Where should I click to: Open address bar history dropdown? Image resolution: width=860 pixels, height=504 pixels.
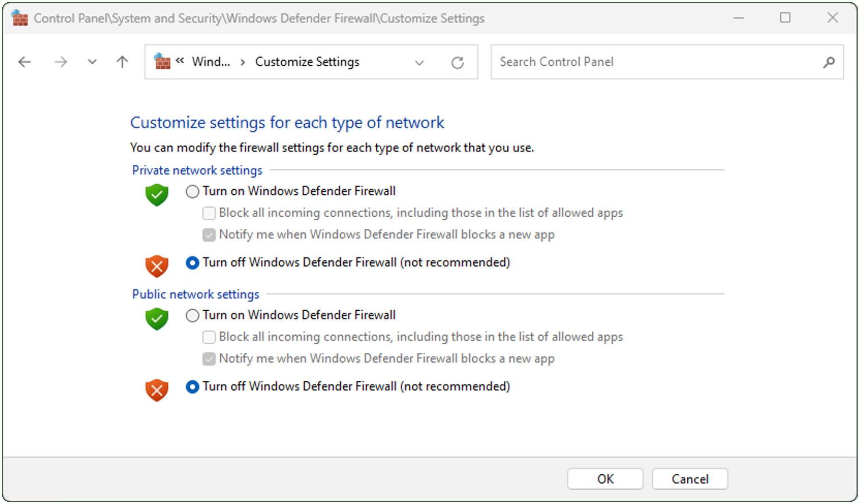(419, 62)
